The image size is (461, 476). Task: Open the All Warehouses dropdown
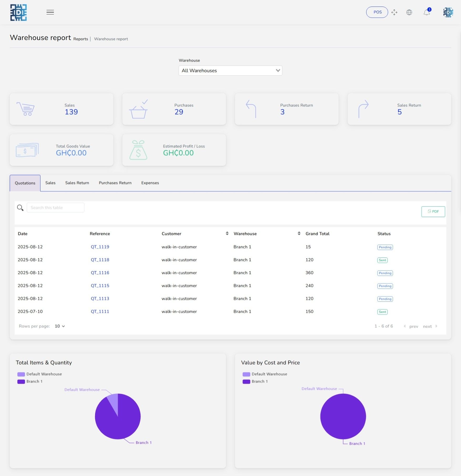click(230, 71)
